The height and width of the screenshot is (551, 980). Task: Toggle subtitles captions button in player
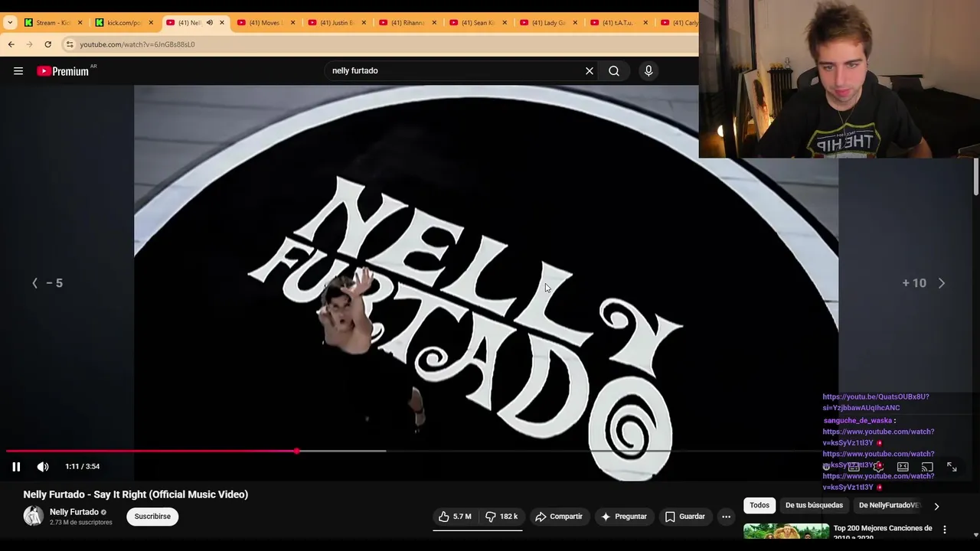(x=854, y=467)
